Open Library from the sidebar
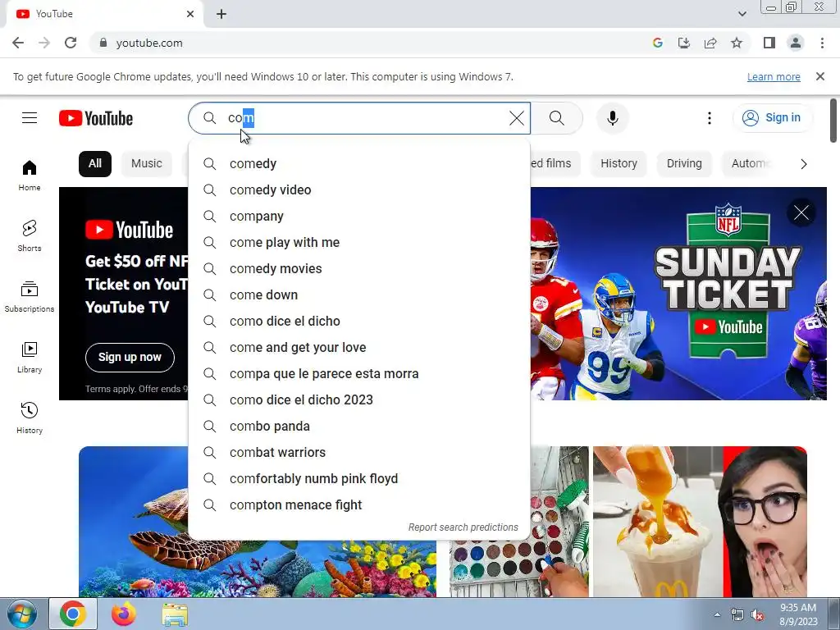840x630 pixels. pyautogui.click(x=30, y=358)
